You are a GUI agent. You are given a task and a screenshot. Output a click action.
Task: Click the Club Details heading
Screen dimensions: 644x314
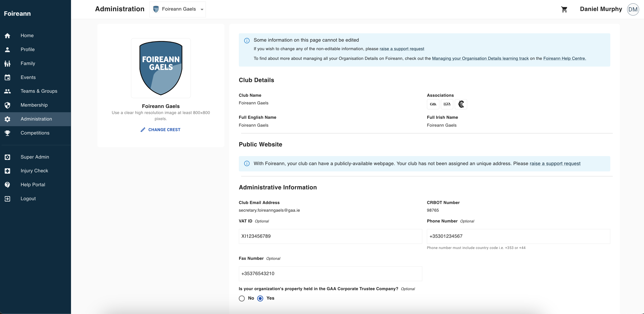pos(256,80)
